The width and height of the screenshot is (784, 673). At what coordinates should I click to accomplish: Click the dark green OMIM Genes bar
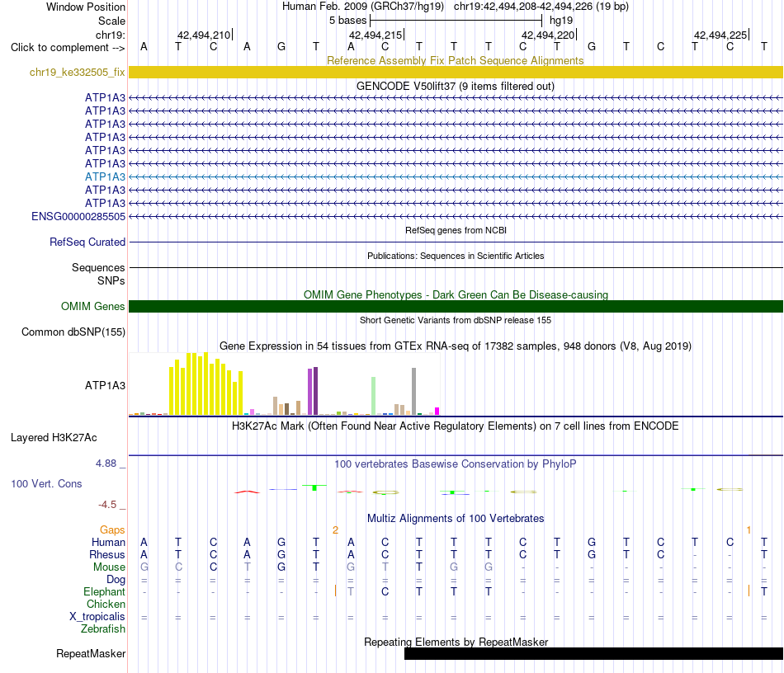[456, 306]
